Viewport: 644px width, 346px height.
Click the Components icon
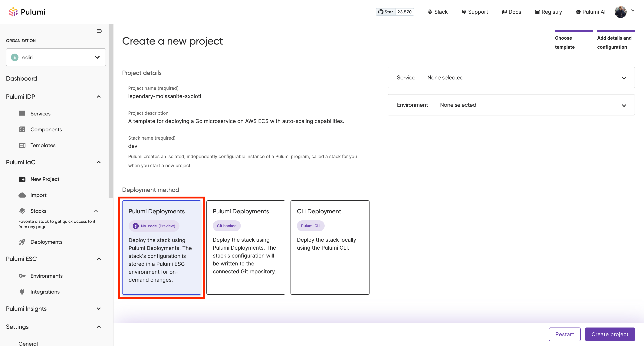[x=22, y=129]
